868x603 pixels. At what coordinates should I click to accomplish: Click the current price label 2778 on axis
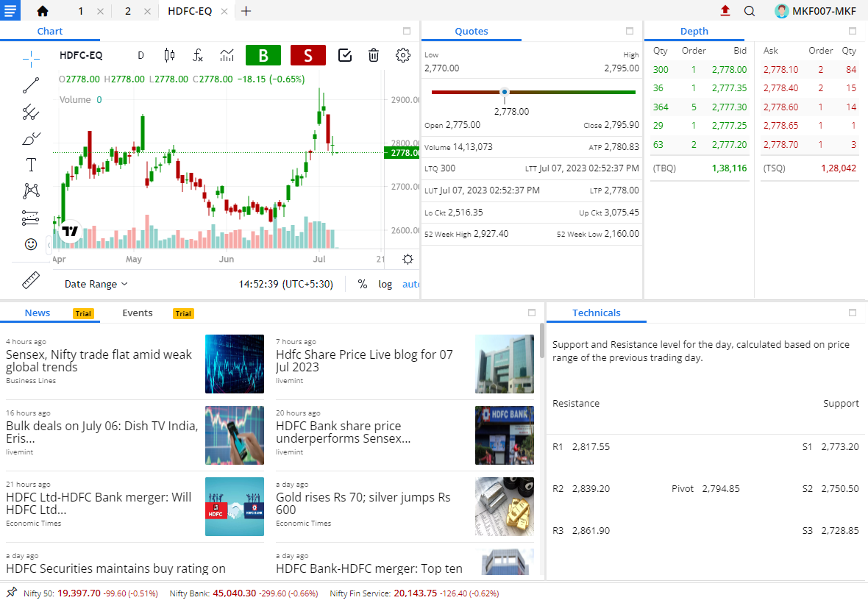coord(402,153)
